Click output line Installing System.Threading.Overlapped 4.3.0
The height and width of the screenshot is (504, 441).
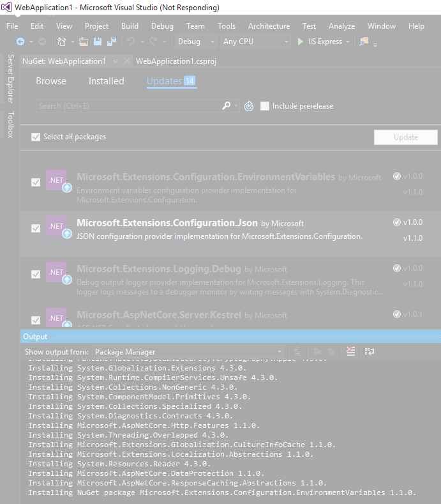[x=128, y=435]
